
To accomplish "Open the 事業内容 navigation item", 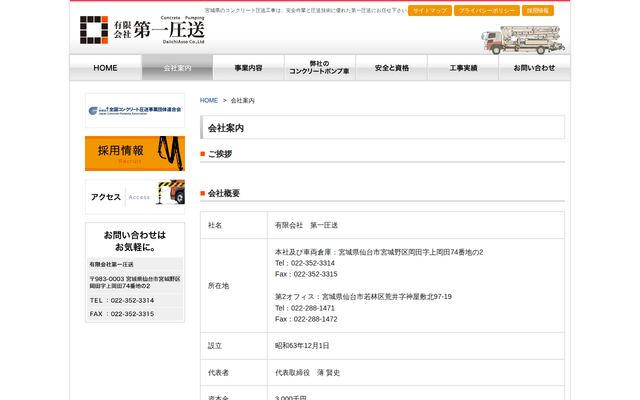I will pyautogui.click(x=248, y=68).
